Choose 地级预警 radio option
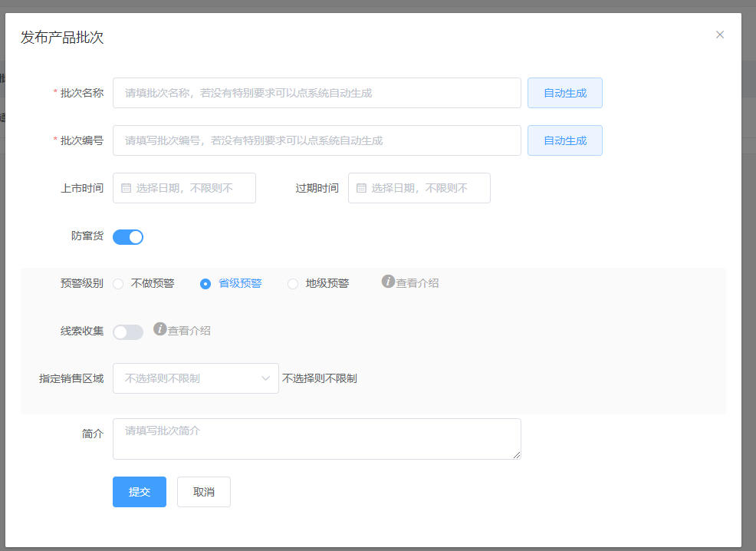This screenshot has height=551, width=756. pos(293,284)
